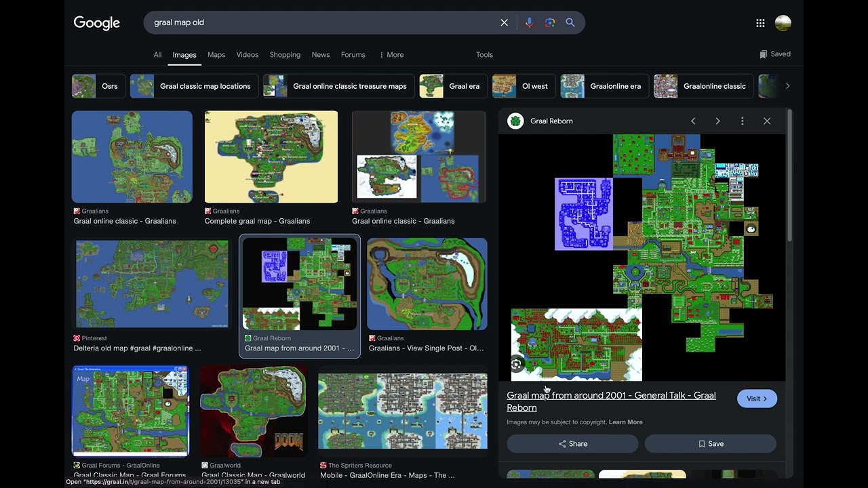Click first related image below Share button
This screenshot has height=488, width=868.
551,474
